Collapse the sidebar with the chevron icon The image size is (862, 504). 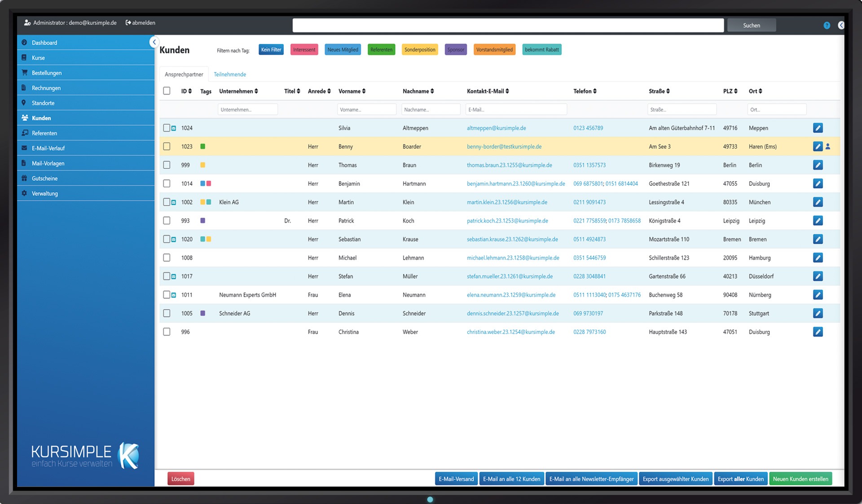pos(154,42)
